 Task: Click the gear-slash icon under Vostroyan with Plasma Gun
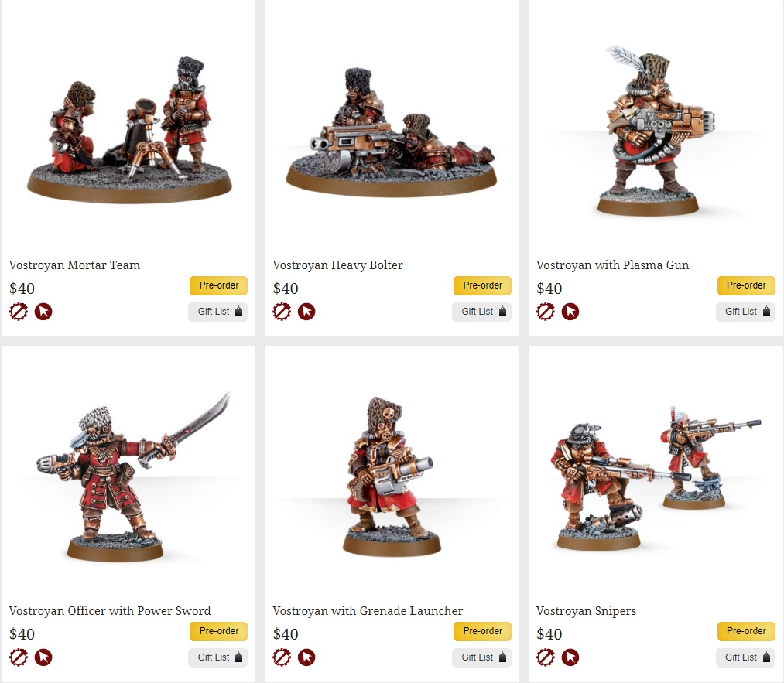(x=546, y=311)
